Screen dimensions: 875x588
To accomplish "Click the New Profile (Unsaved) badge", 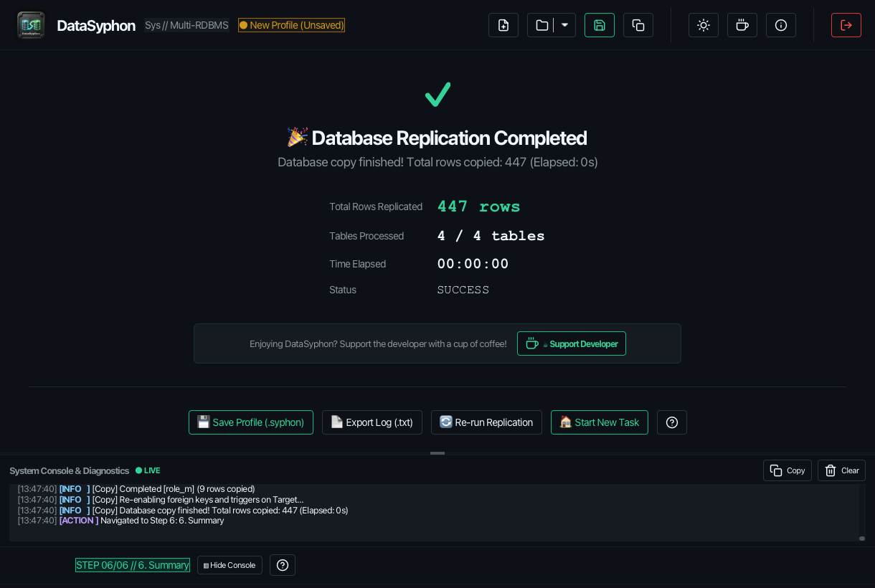I will coord(292,25).
